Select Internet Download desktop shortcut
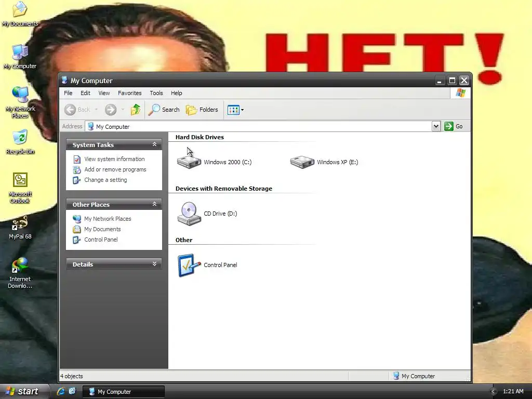The height and width of the screenshot is (399, 532). click(20, 273)
